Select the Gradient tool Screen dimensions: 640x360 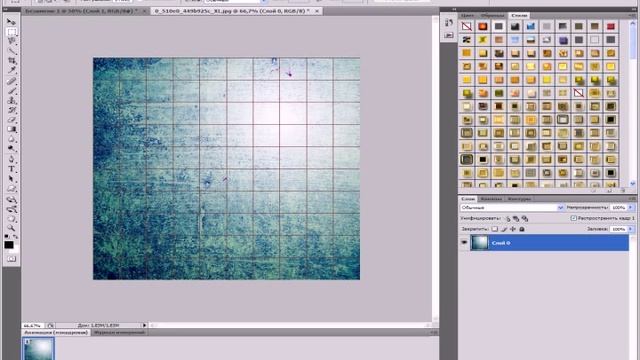[x=11, y=130]
